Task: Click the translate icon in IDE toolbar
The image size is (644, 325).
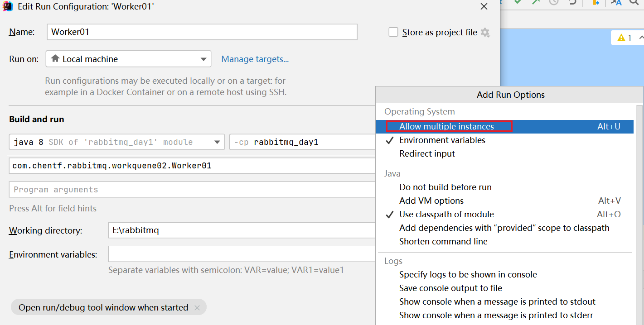Action: pos(616,2)
